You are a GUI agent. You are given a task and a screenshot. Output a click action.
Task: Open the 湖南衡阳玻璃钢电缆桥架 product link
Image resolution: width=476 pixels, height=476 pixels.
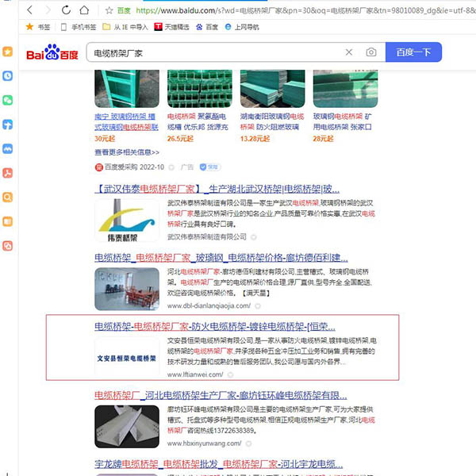[x=272, y=121]
